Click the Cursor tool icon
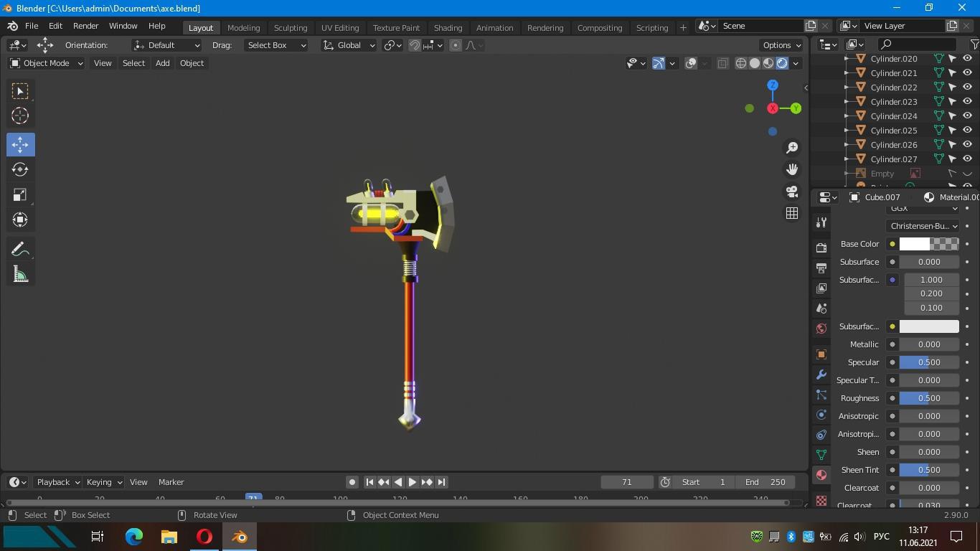This screenshot has height=551, width=980. pos(20,116)
